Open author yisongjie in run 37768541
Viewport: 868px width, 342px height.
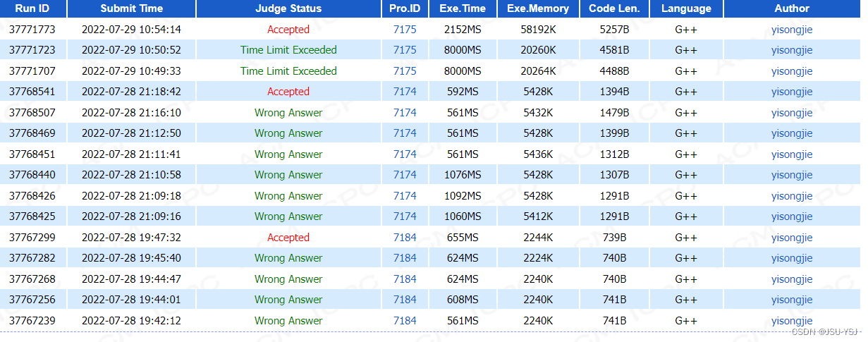pos(792,92)
